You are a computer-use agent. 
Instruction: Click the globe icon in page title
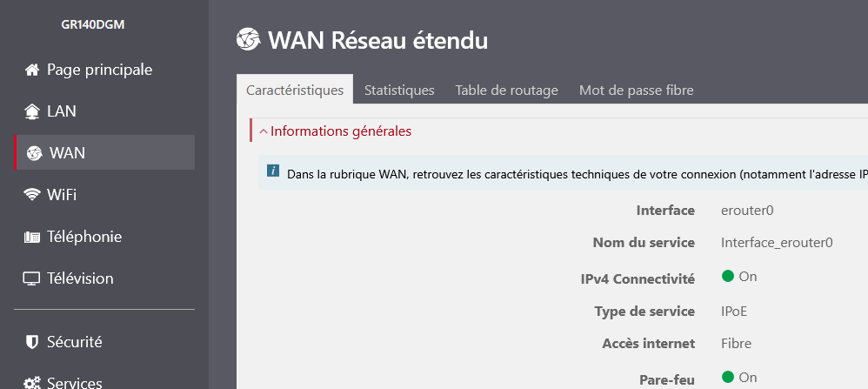[x=248, y=40]
